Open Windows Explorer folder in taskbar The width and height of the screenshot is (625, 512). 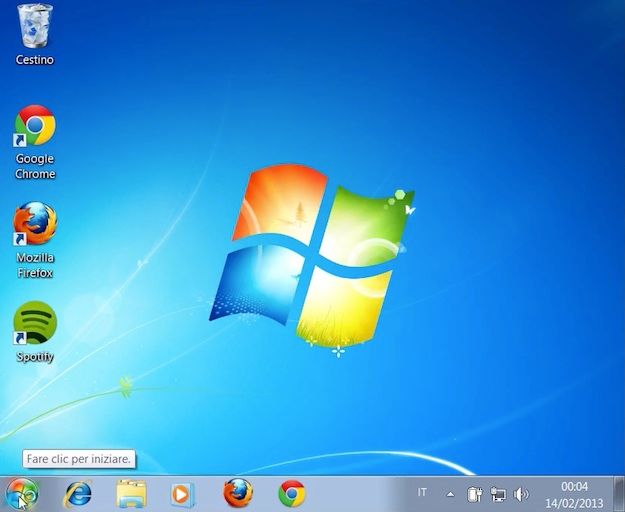(x=131, y=494)
